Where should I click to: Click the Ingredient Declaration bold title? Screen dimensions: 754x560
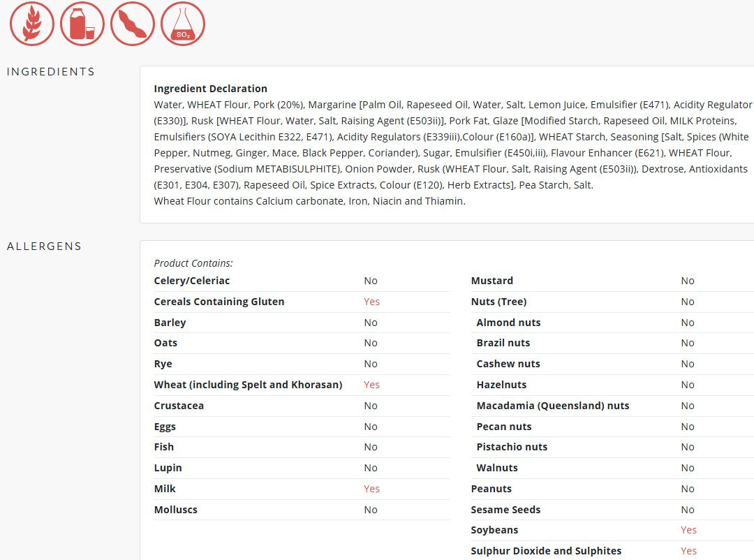[x=210, y=89]
